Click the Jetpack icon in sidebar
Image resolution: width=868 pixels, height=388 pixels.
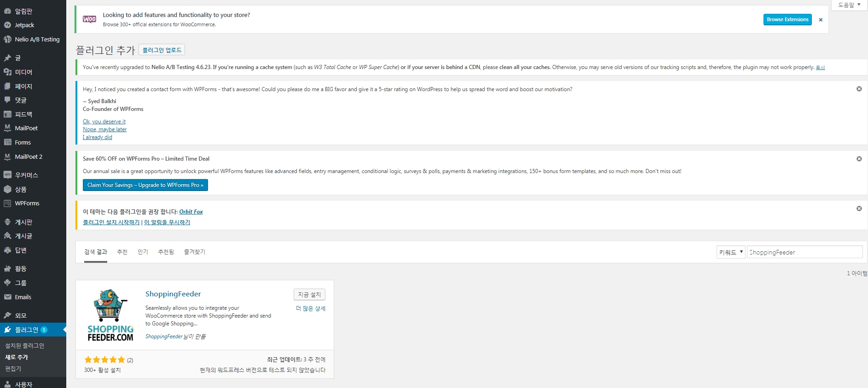[x=7, y=25]
